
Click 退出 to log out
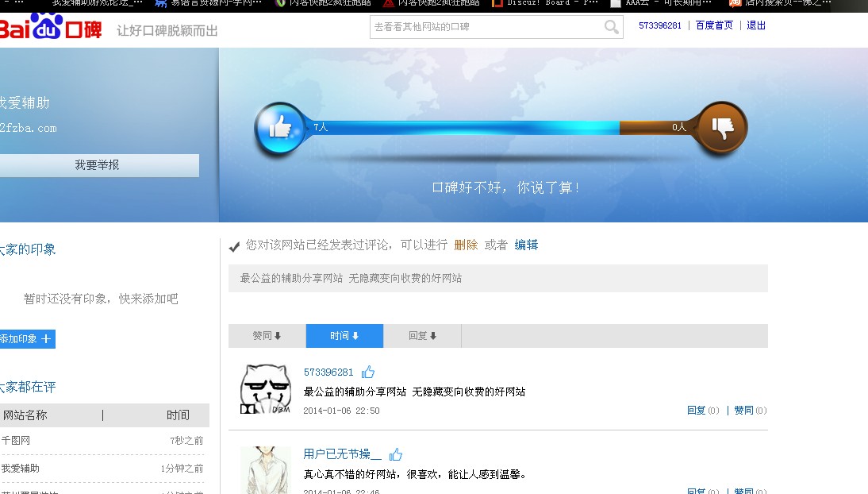755,25
